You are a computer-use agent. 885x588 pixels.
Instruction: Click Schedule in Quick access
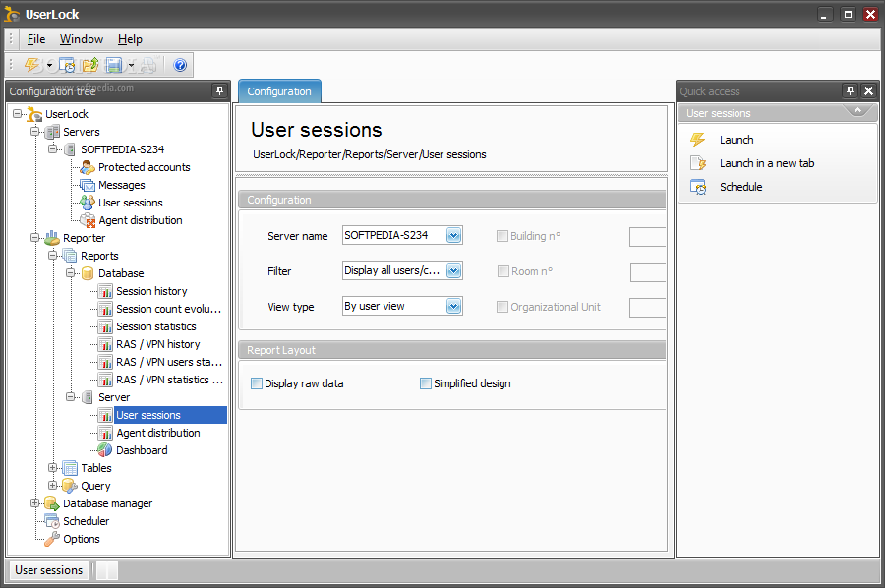coord(741,187)
